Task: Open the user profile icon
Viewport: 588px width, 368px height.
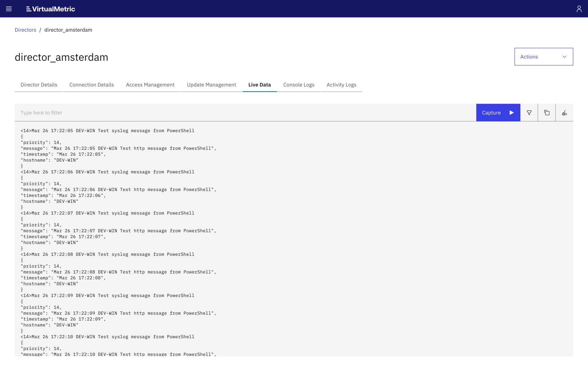Action: pos(579,9)
